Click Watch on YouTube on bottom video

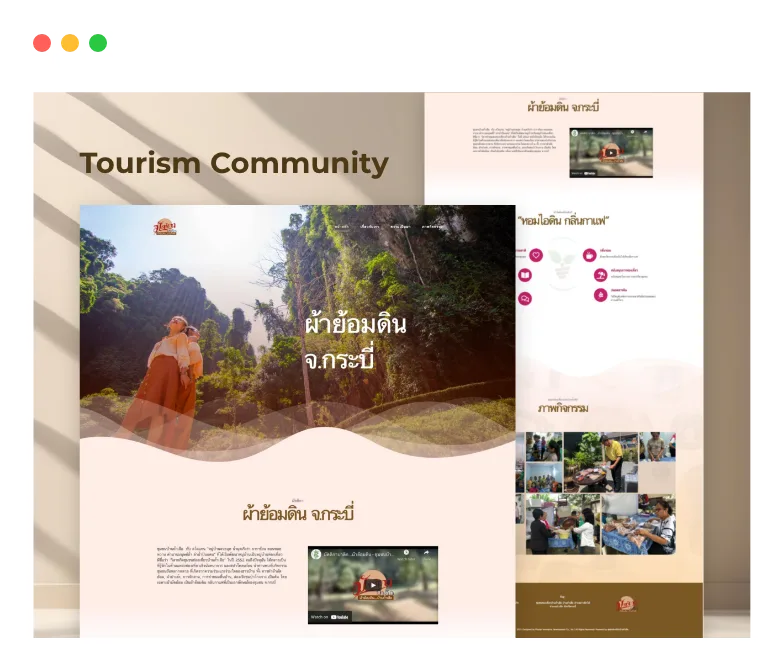click(x=330, y=617)
